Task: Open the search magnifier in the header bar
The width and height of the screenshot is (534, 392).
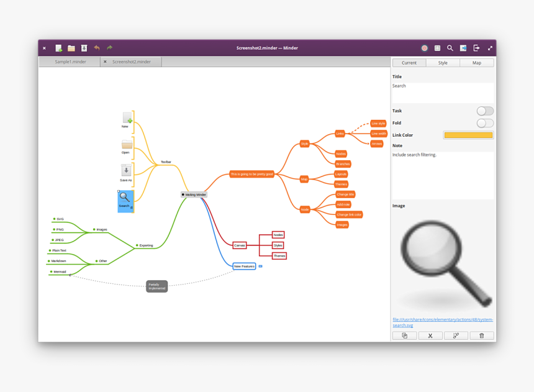Action: pyautogui.click(x=450, y=48)
